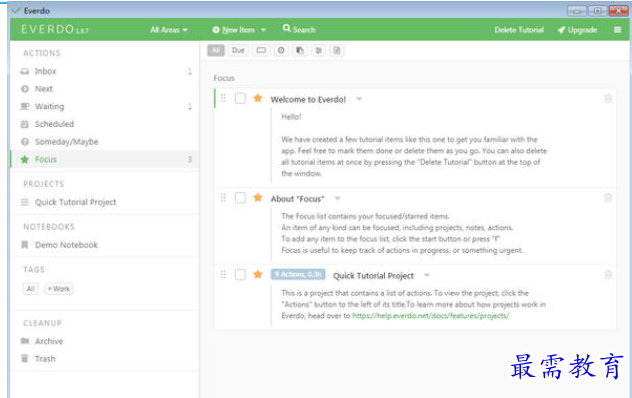Click trash icon on Welcome to Everdo item

(608, 98)
